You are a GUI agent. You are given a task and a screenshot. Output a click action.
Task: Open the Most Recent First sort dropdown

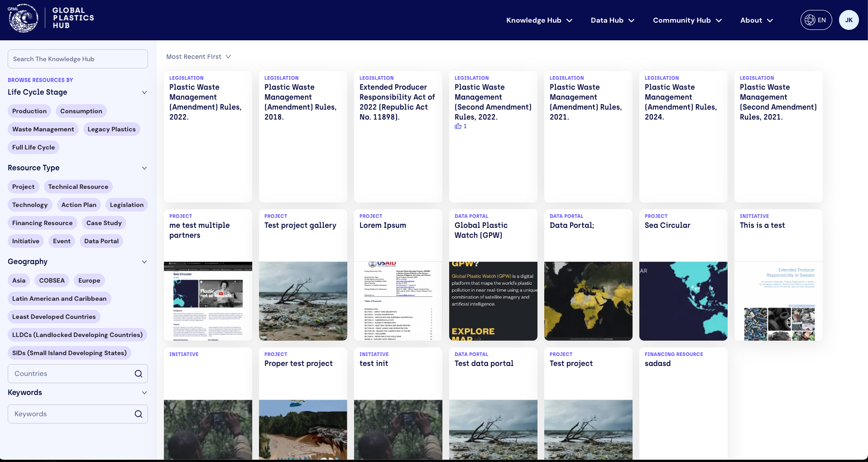click(x=198, y=57)
